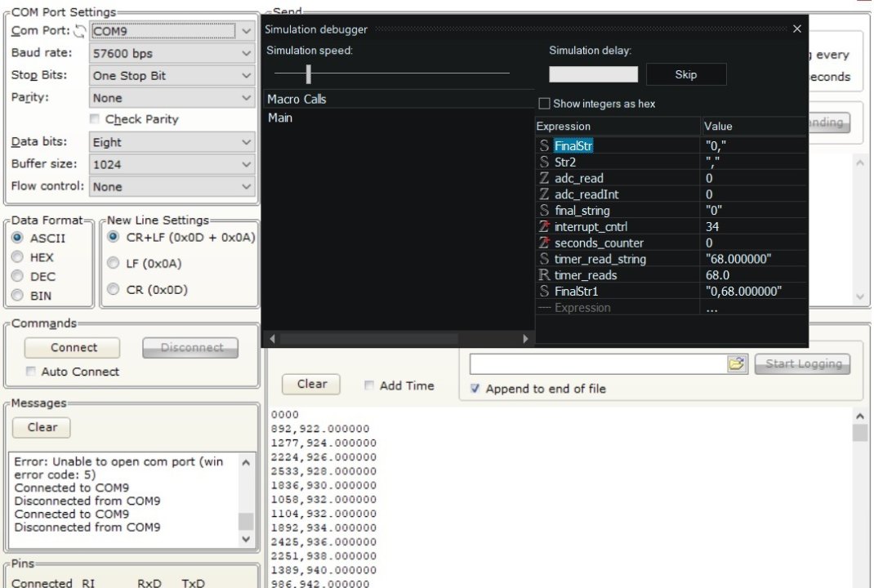The height and width of the screenshot is (588, 874).
Task: Click the real-number icon beside timer_reads
Action: tap(544, 274)
